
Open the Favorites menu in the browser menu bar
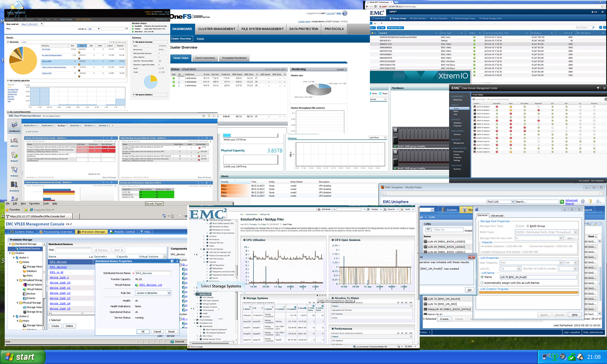[34, 203]
